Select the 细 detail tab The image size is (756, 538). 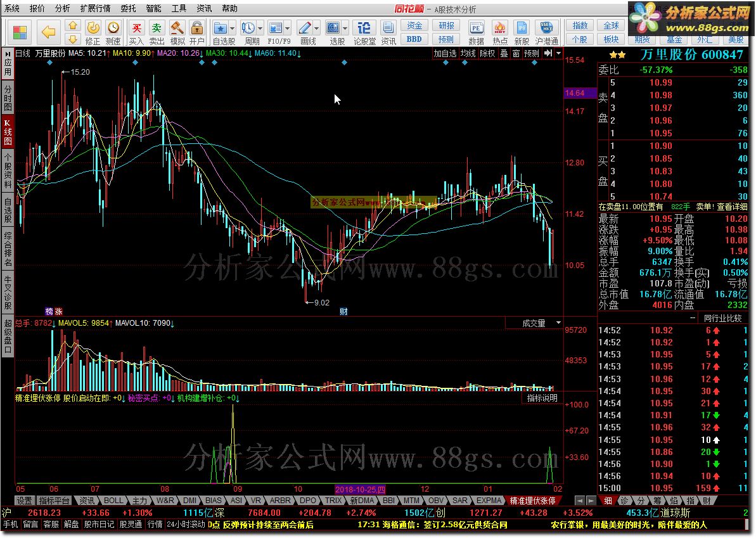(608, 501)
